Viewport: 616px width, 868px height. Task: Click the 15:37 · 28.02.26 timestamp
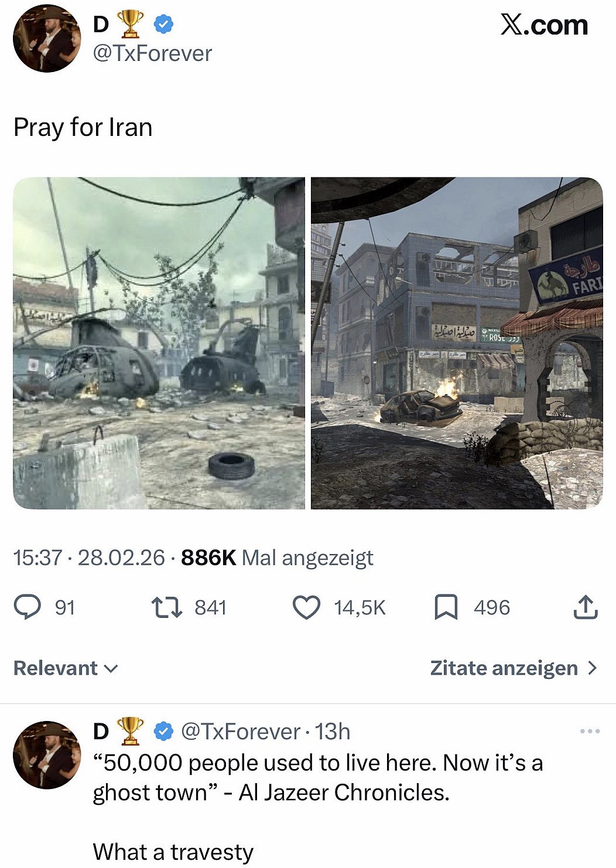click(x=89, y=558)
